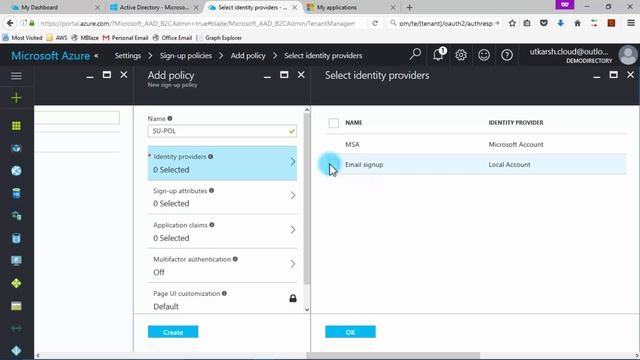The width and height of the screenshot is (640, 360).
Task: Click info icon beside Identity providers
Action: [x=211, y=156]
